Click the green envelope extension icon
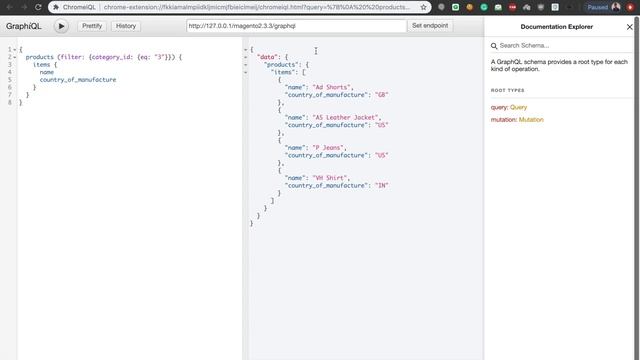Image resolution: width=640 pixels, height=360 pixels. tap(498, 7)
